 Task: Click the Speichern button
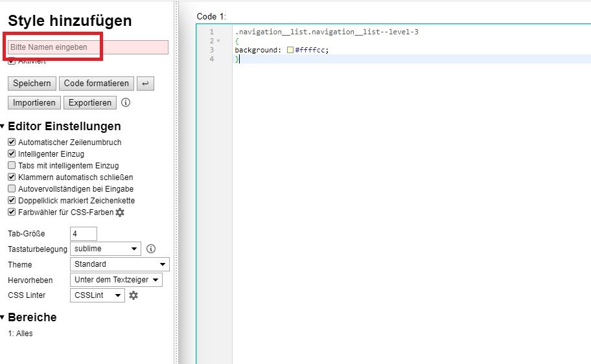click(32, 84)
